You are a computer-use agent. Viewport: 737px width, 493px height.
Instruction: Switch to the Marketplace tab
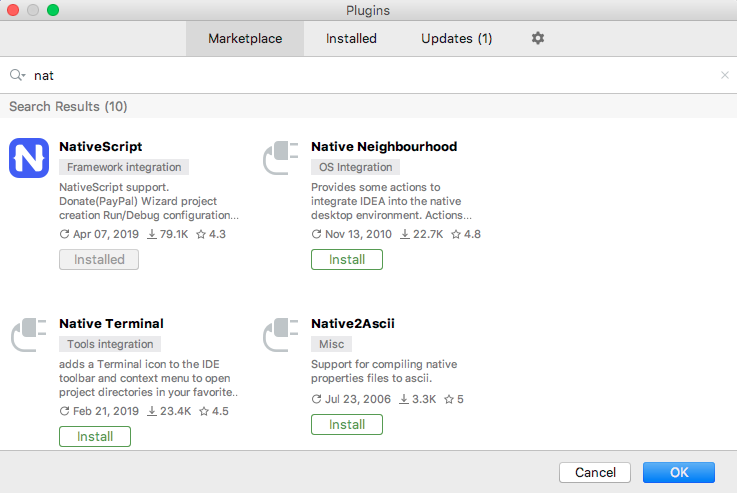pos(245,39)
